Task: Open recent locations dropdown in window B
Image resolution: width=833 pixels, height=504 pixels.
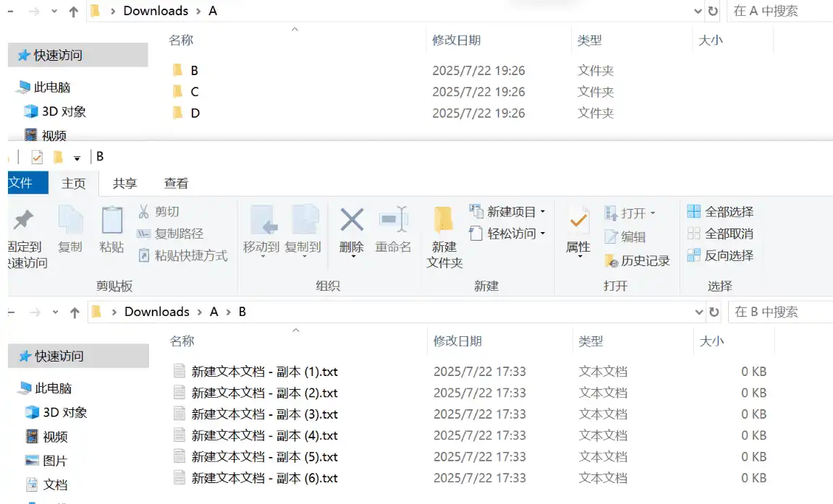Action: (55, 312)
